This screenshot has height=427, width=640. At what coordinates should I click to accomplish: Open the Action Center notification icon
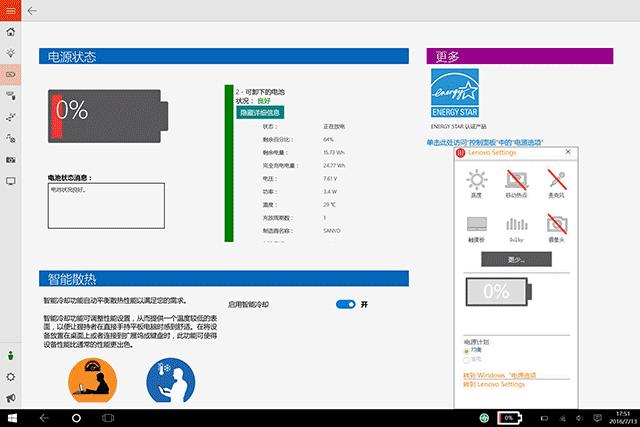[598, 418]
